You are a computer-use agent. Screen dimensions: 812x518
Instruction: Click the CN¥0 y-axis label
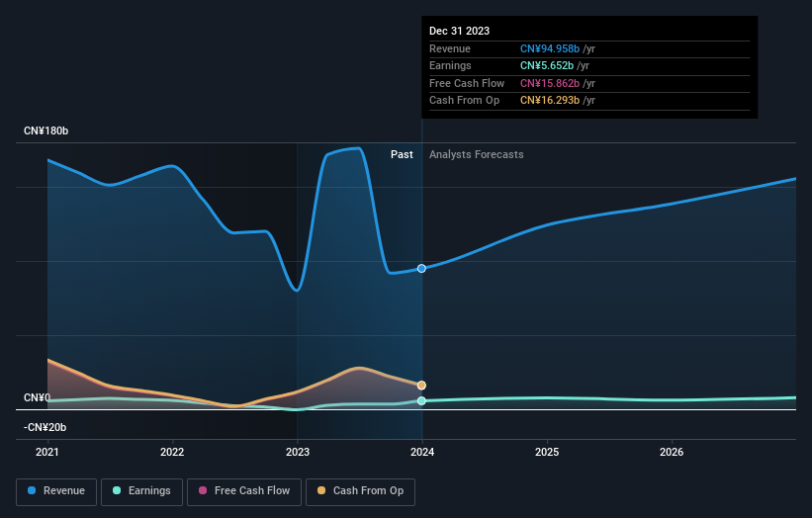tap(37, 397)
